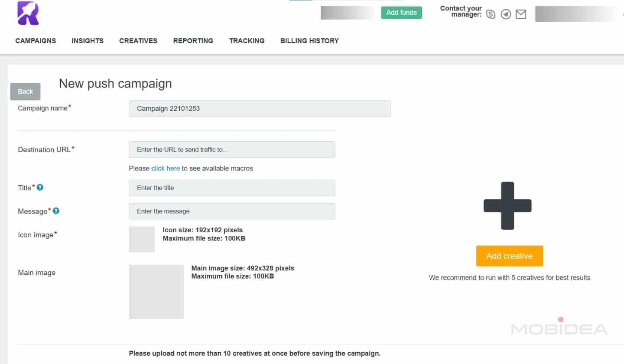The width and height of the screenshot is (624, 364).
Task: Open the Message help tooltip icon
Action: point(55,211)
